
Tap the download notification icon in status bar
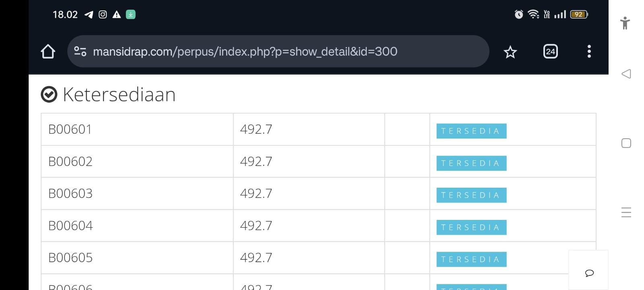tap(130, 14)
